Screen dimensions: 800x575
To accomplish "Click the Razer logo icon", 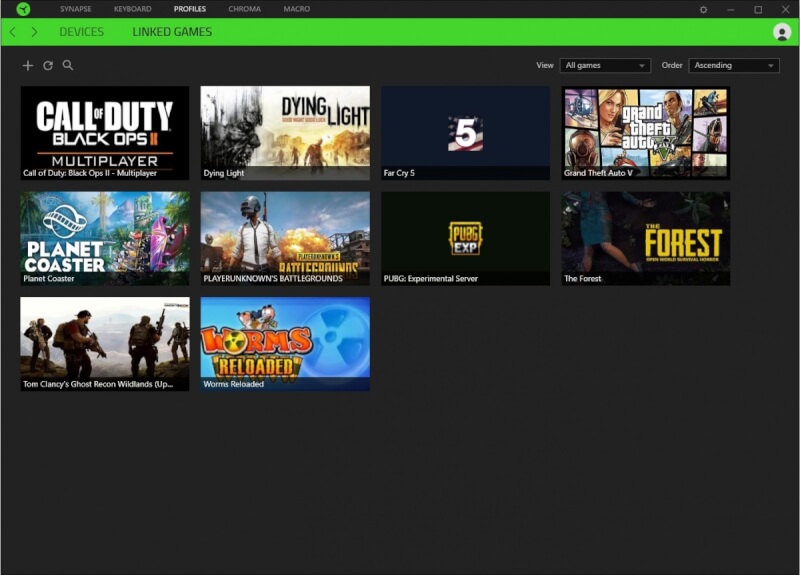I will [23, 9].
